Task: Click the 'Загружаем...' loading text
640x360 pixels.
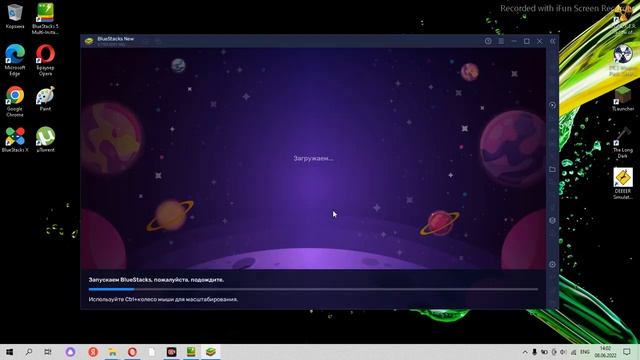Action: [x=313, y=158]
